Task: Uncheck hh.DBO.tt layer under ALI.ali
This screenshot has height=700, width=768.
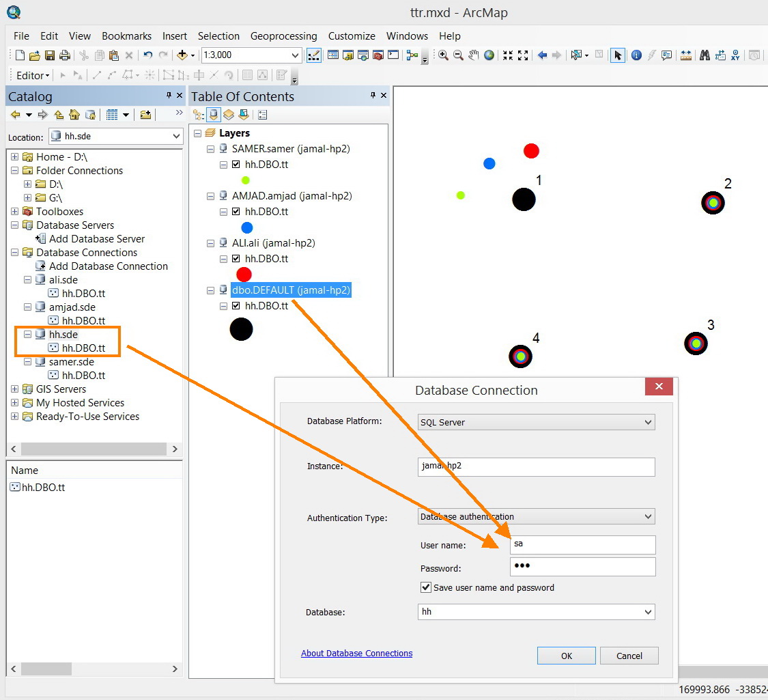Action: (x=236, y=259)
